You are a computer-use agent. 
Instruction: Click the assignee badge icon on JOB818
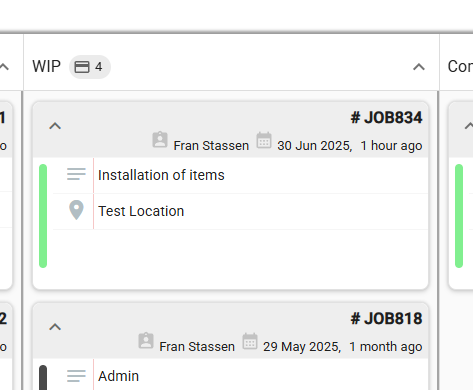pos(146,341)
